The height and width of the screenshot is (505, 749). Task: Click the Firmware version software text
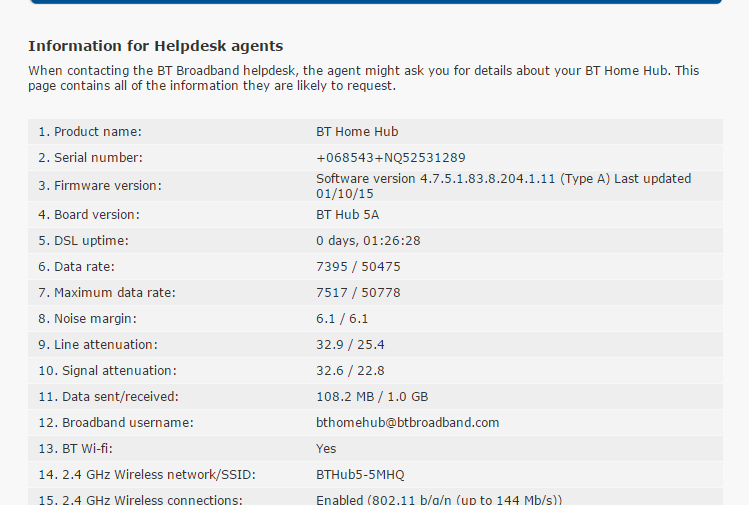503,186
